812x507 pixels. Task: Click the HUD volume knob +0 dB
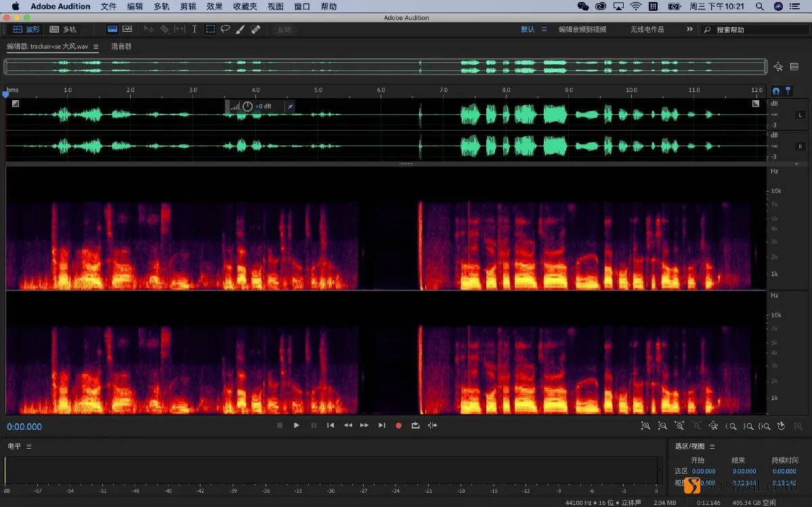248,106
